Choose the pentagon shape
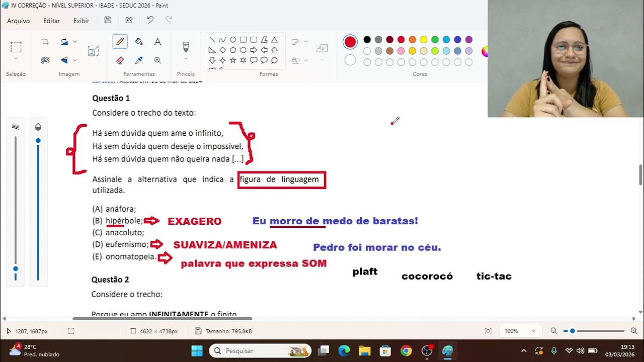The height and width of the screenshot is (362, 644). point(233,50)
